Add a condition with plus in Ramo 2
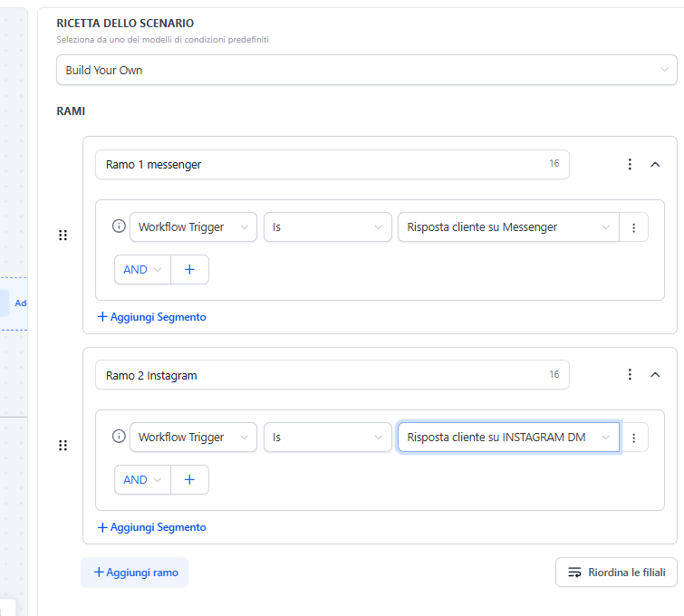This screenshot has width=684, height=616. (x=189, y=480)
